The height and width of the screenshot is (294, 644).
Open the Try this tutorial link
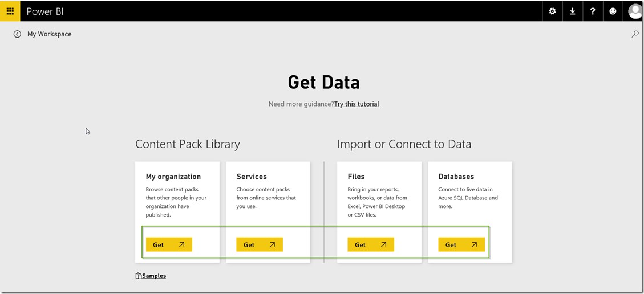coord(357,104)
